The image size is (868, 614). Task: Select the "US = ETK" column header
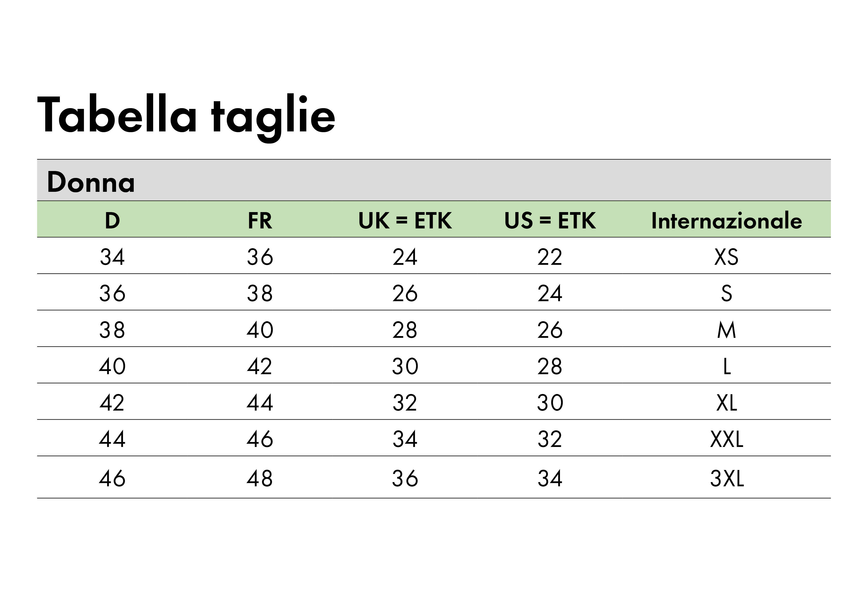(550, 221)
